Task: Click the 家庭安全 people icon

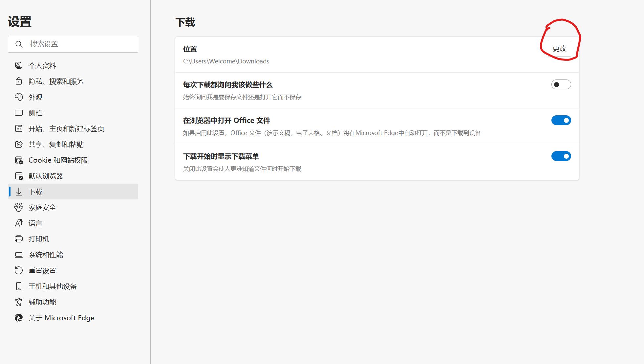Action: [x=19, y=207]
